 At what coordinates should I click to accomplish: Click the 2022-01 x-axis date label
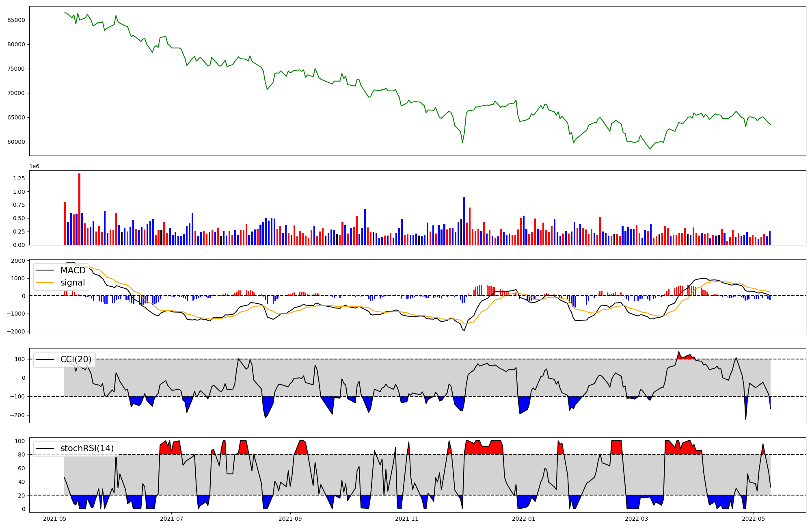point(524,519)
